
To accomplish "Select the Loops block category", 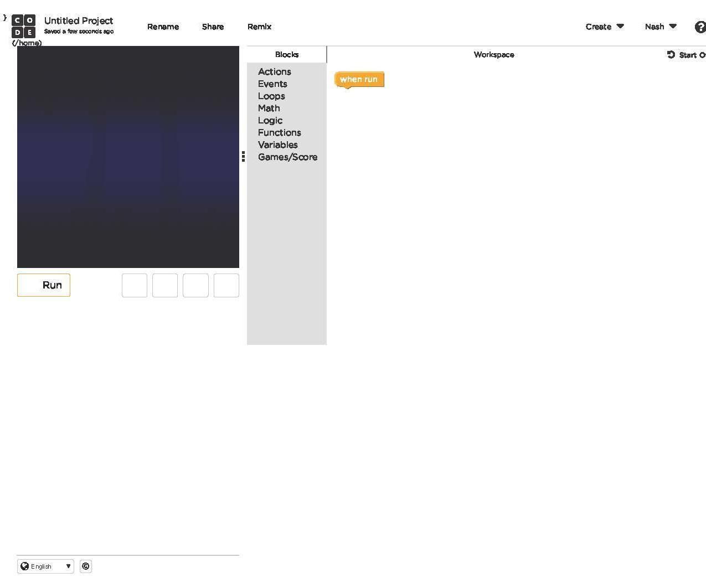I will point(271,96).
